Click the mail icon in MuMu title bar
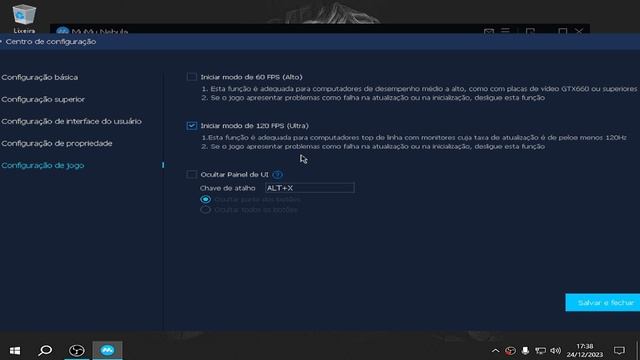 click(489, 31)
